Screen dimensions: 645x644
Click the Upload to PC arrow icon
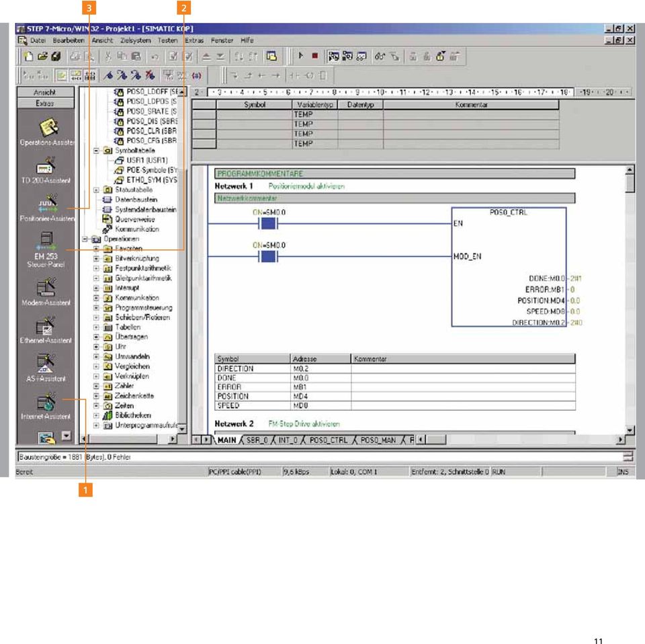(x=206, y=56)
